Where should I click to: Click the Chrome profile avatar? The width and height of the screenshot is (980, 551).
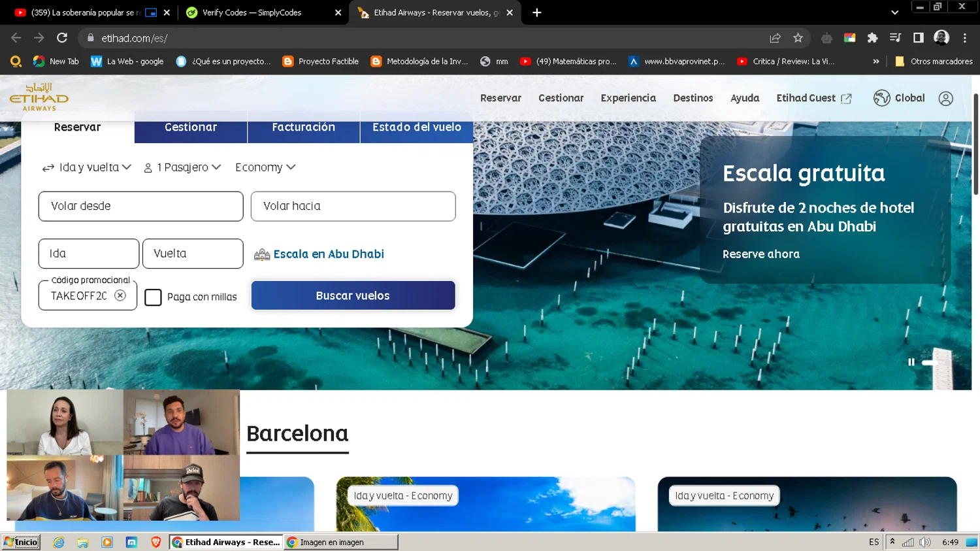pyautogui.click(x=941, y=38)
